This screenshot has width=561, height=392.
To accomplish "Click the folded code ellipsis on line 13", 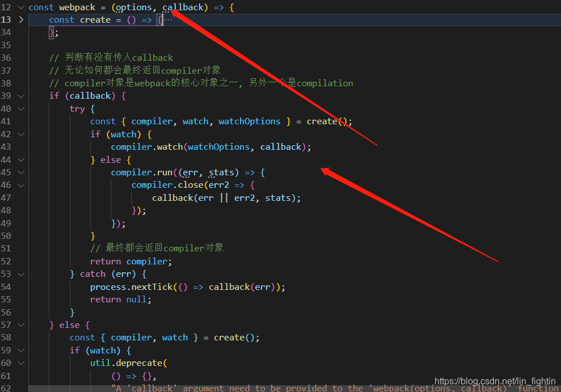I will pyautogui.click(x=168, y=20).
